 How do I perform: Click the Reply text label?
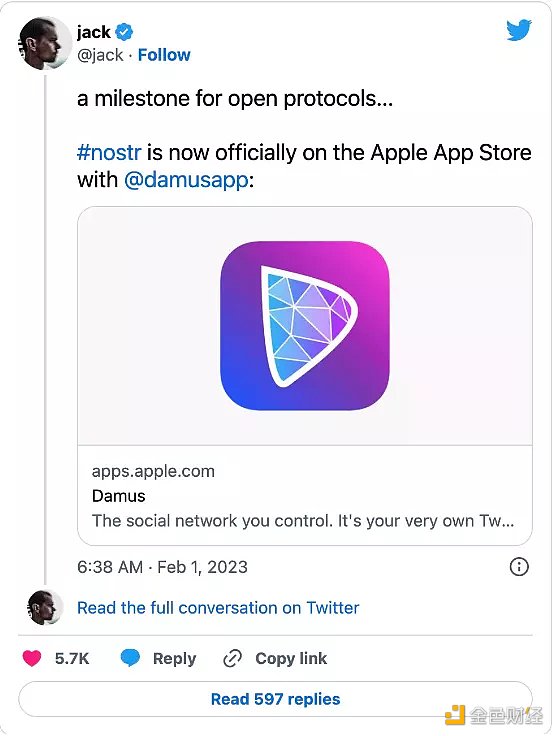pos(174,659)
